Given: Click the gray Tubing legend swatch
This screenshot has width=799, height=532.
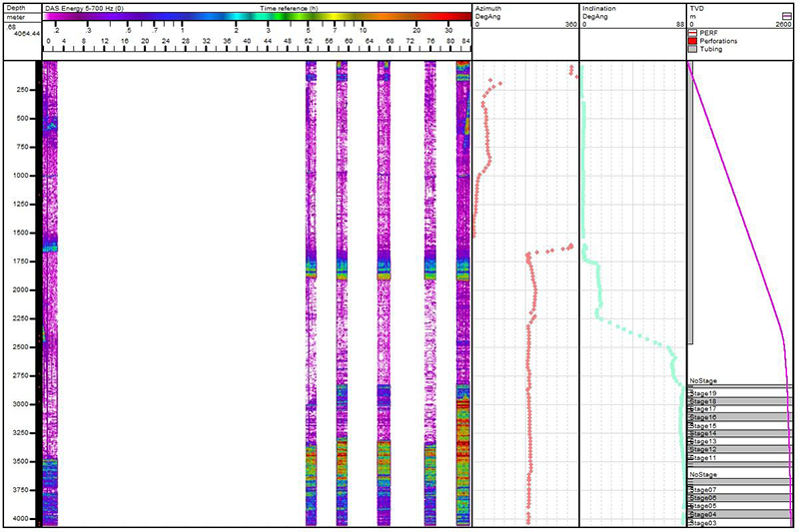Looking at the screenshot, I should (x=692, y=49).
